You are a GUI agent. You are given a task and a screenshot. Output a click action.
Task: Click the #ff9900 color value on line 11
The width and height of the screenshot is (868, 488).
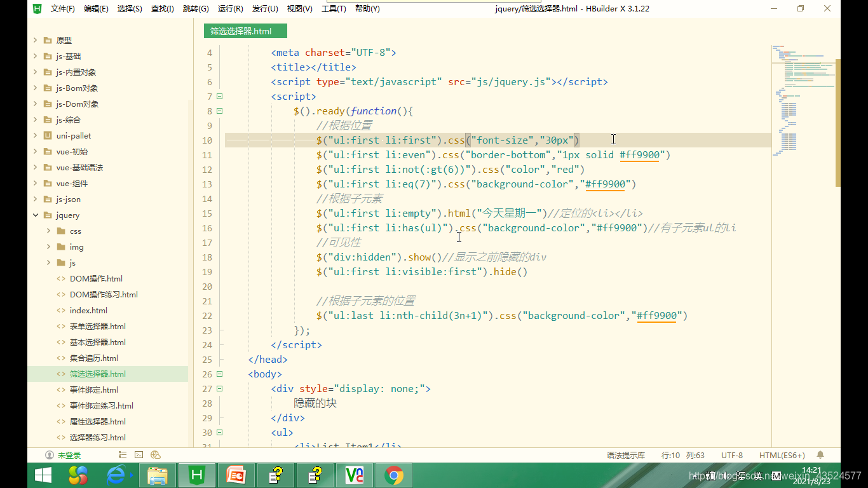tap(639, 155)
